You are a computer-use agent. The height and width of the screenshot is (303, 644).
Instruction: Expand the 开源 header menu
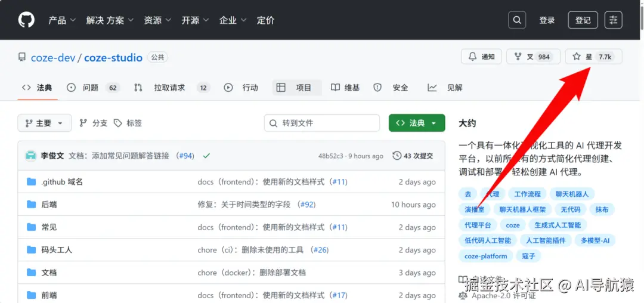pyautogui.click(x=195, y=20)
